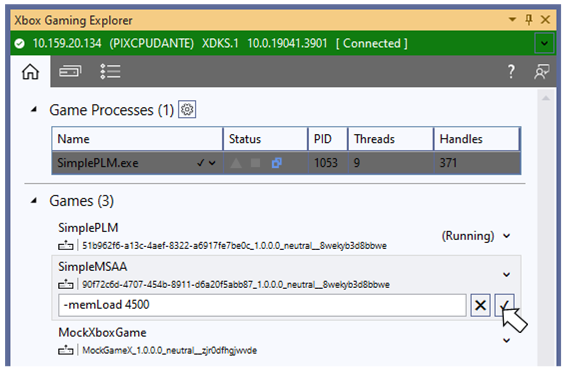Image resolution: width=572 pixels, height=384 pixels.
Task: Click the green connected status checkmark
Action: coord(19,44)
